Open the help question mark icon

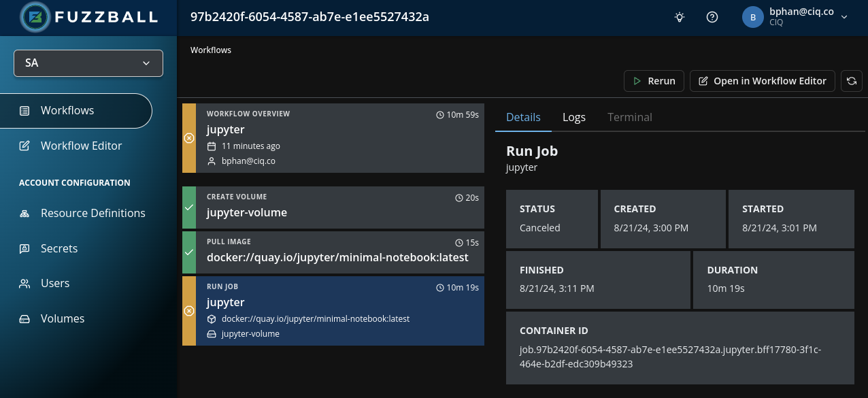[x=712, y=17]
